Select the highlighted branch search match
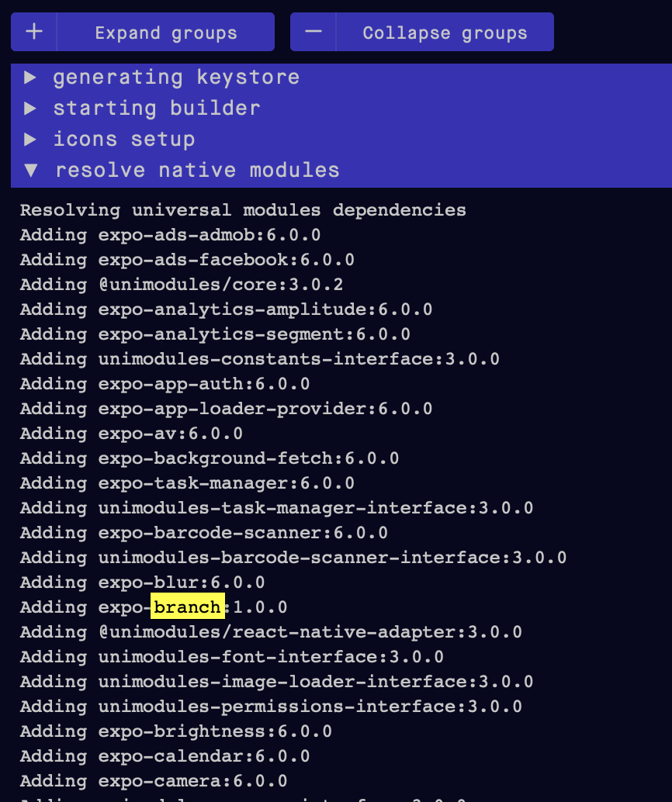Viewport: 672px width, 802px height. (x=186, y=607)
